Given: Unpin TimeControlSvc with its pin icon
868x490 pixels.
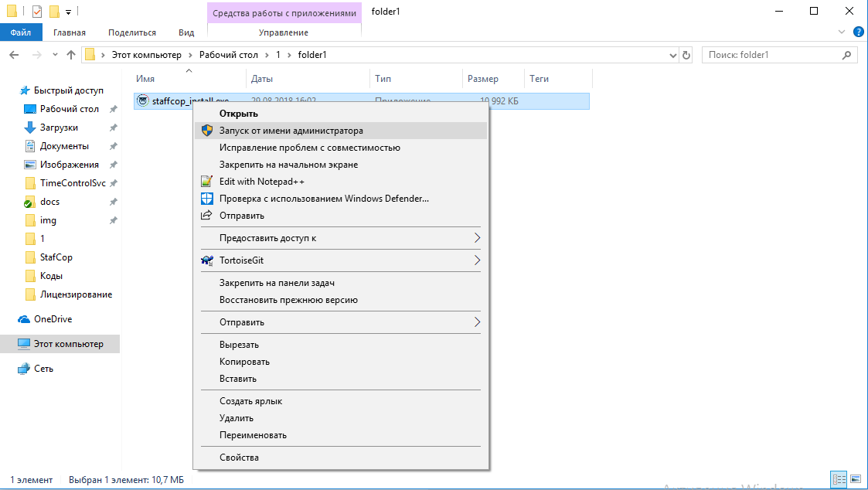Looking at the screenshot, I should coord(114,183).
